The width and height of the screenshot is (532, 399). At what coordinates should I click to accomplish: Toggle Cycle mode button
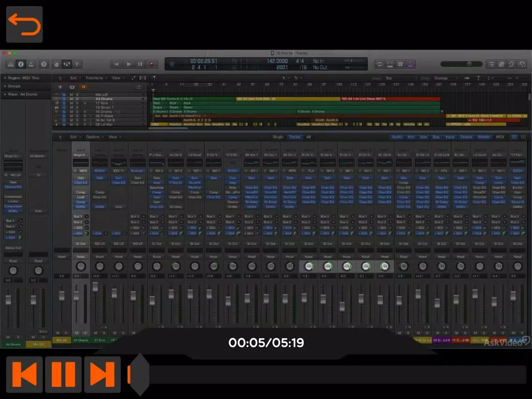[380, 64]
